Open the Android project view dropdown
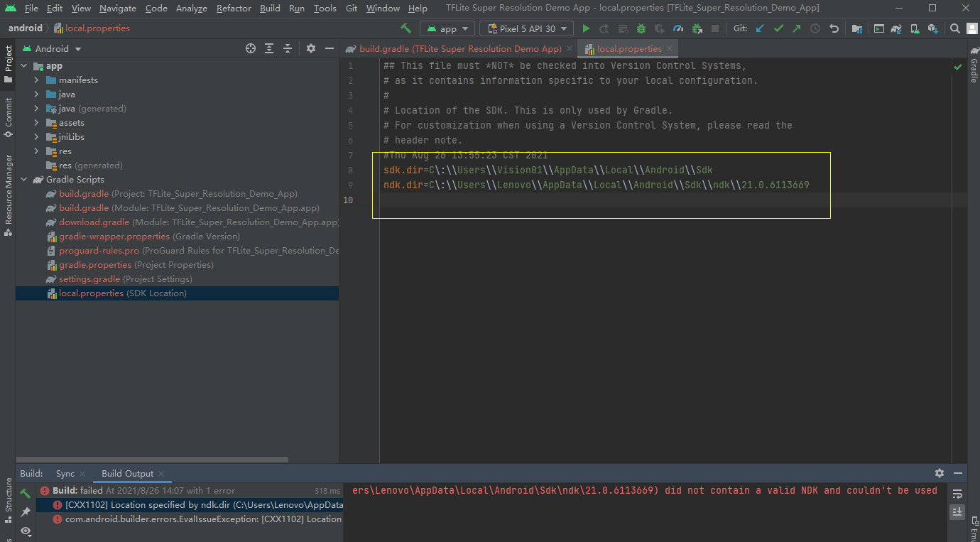Screen dimensions: 980x542 pos(52,48)
